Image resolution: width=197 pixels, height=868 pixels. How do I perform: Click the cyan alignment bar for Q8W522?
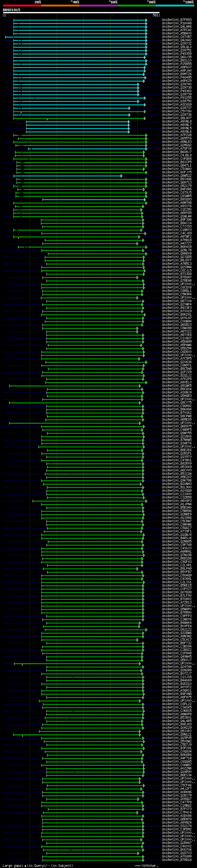[68, 176]
